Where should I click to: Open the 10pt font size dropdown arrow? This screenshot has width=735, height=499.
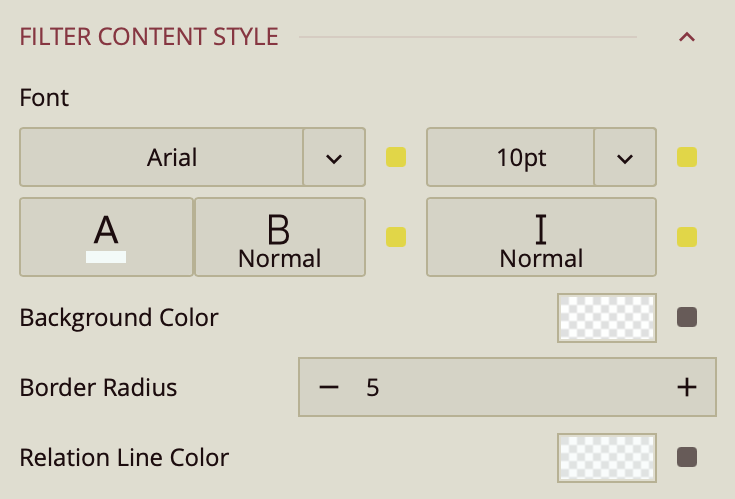click(x=625, y=157)
